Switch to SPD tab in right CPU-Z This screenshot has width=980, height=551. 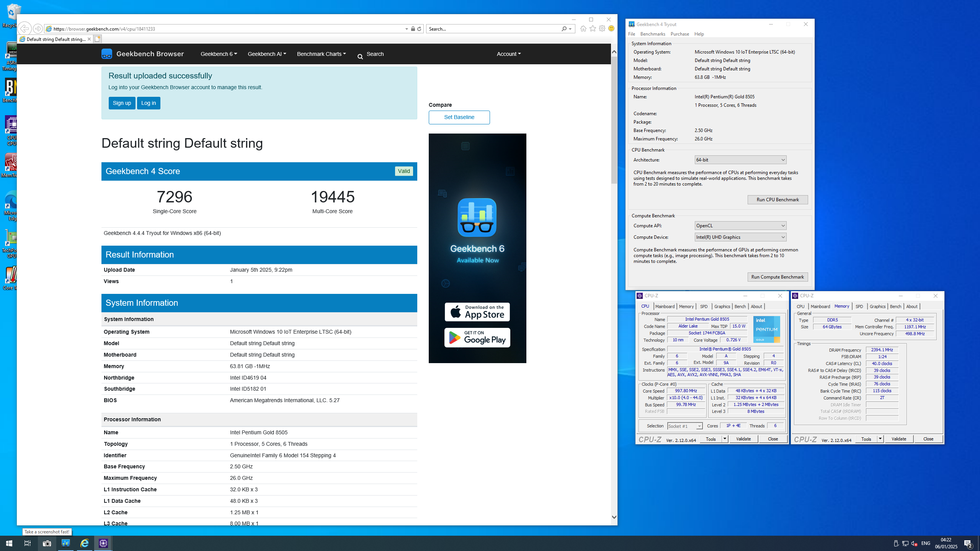tap(859, 306)
